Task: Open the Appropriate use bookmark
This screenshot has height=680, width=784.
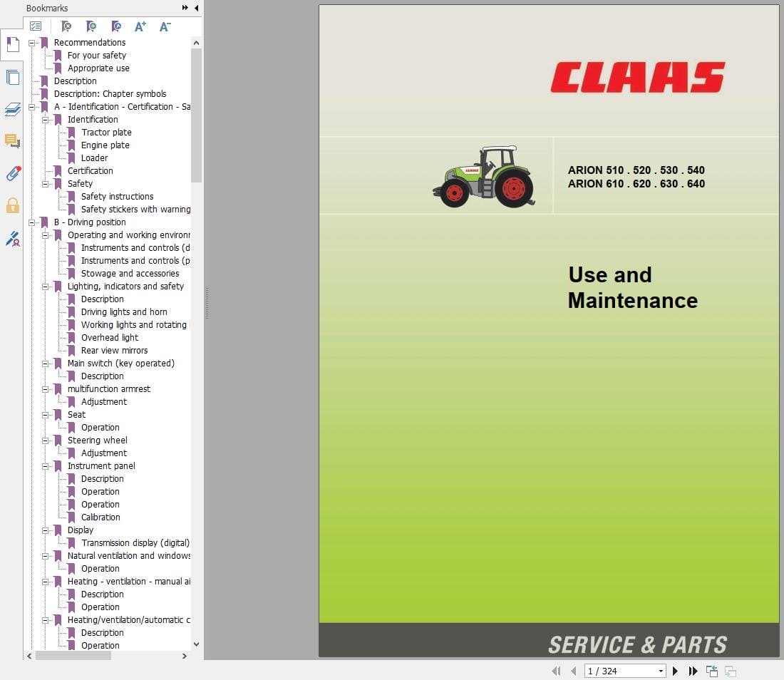Action: coord(98,68)
